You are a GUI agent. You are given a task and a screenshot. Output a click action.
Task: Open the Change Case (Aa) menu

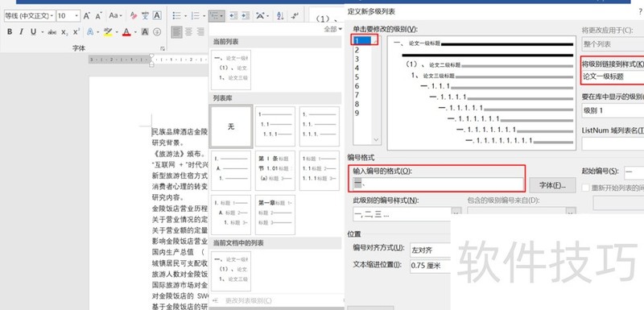coord(115,15)
